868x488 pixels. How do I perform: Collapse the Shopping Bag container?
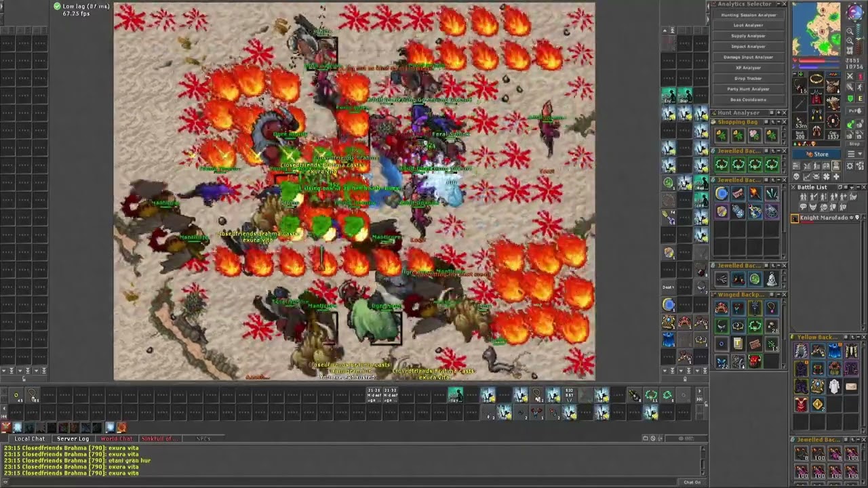point(777,122)
